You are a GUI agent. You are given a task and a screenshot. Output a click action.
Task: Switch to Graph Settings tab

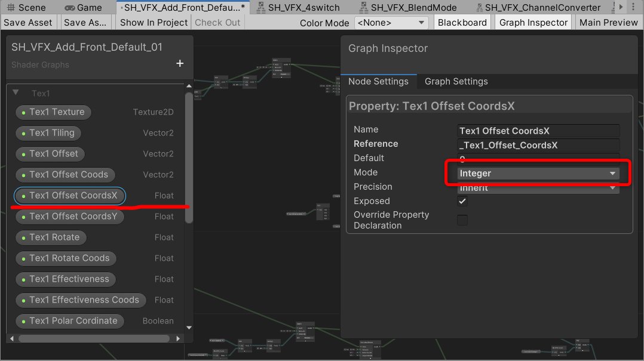456,81
